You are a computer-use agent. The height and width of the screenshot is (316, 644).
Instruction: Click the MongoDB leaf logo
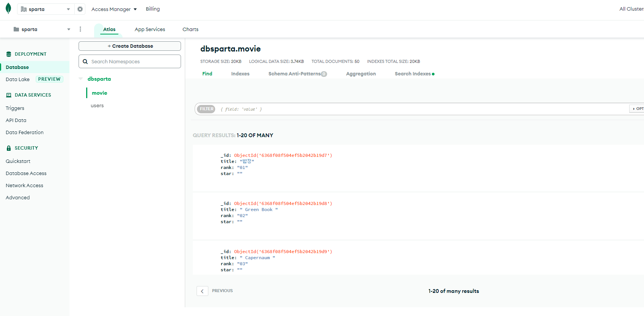(x=8, y=8)
